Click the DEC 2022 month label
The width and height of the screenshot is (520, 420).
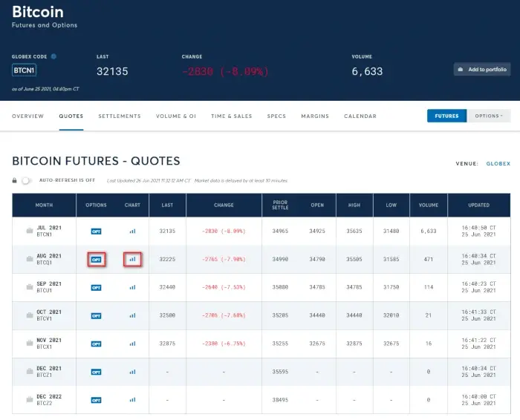point(49,396)
